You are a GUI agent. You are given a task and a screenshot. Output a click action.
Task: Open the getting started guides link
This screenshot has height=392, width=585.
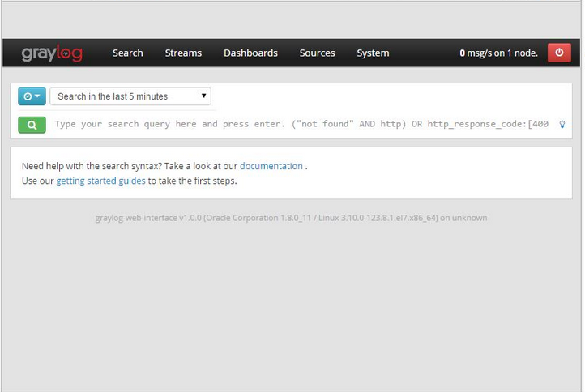pos(100,181)
